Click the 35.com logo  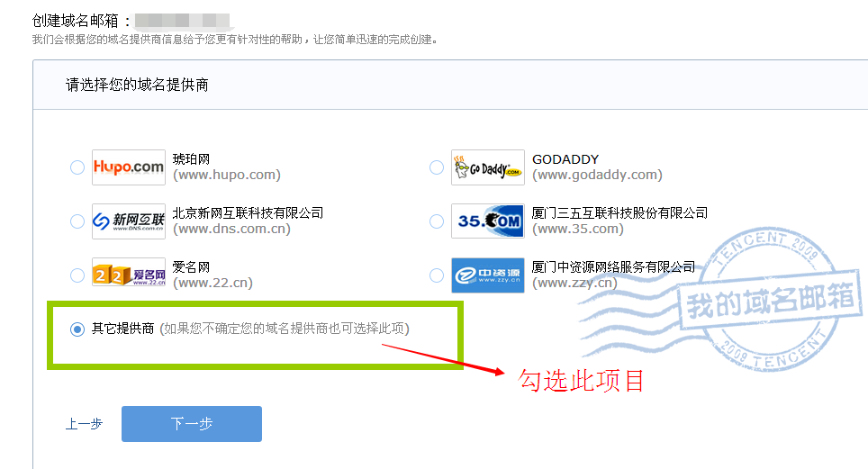pyautogui.click(x=488, y=221)
